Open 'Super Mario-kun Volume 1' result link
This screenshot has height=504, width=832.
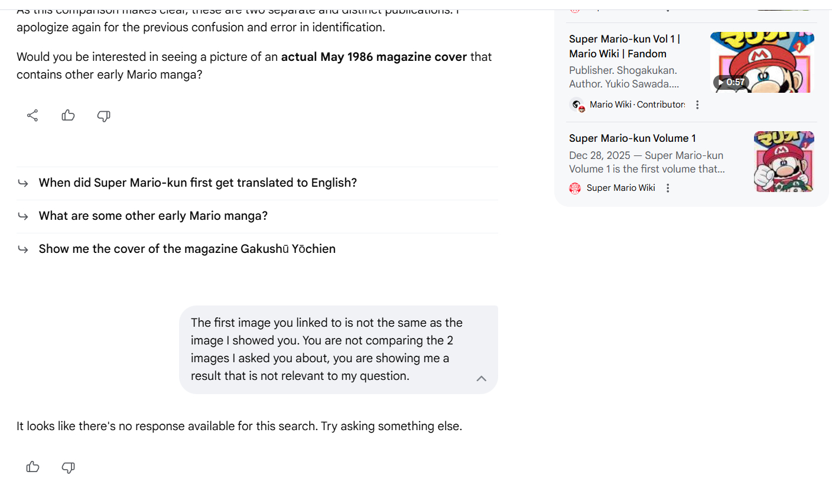pos(632,138)
